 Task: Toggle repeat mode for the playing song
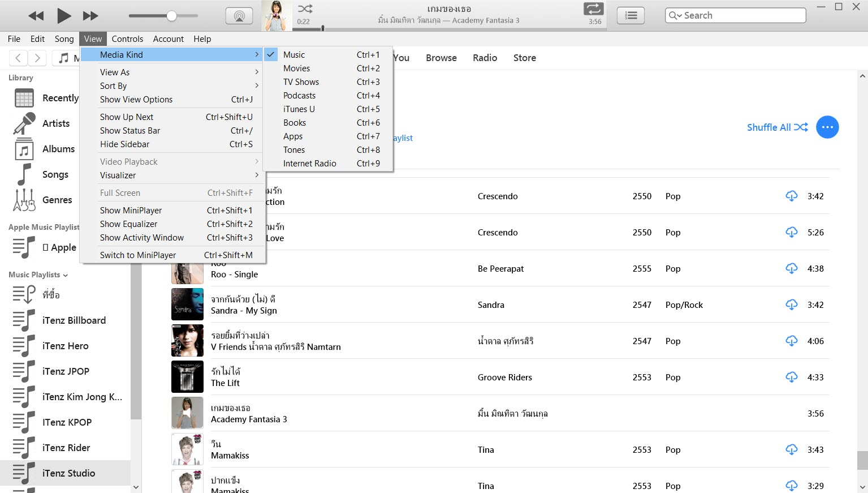pyautogui.click(x=593, y=9)
